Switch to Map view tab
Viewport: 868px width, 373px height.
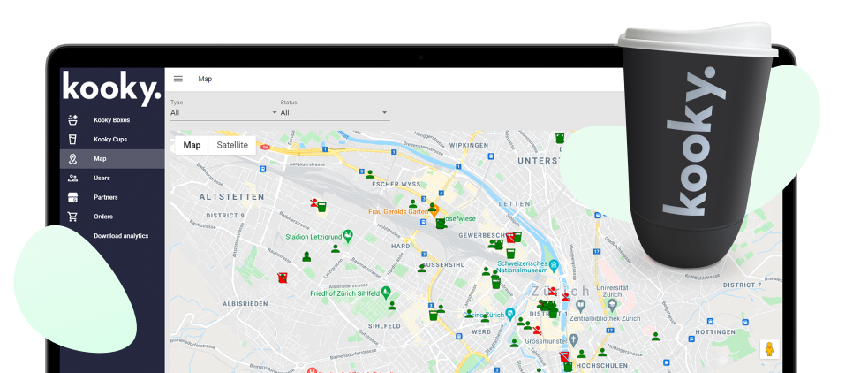[192, 145]
